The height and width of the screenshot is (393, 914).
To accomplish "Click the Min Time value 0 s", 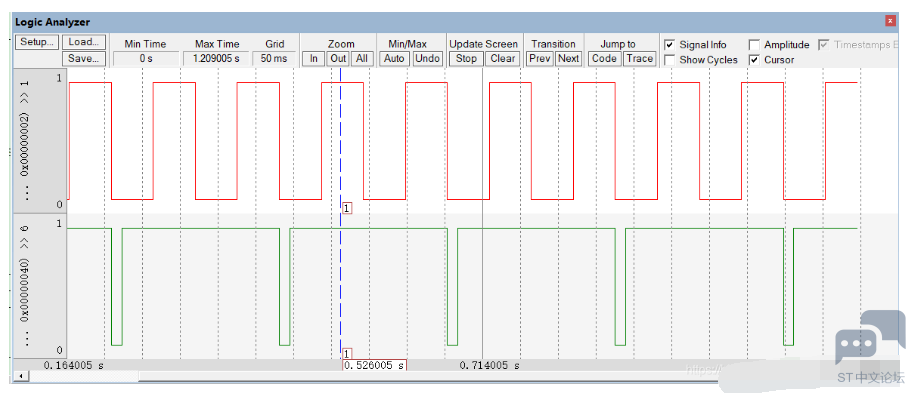I will (x=146, y=58).
